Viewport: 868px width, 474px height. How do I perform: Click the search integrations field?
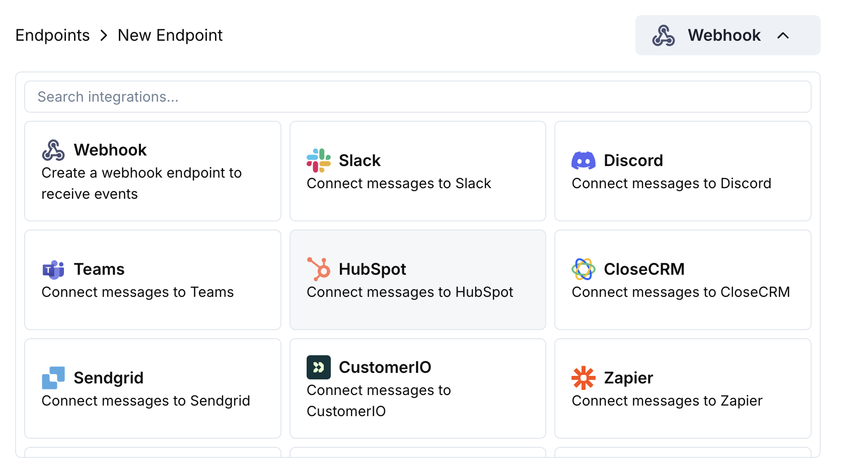tap(418, 96)
